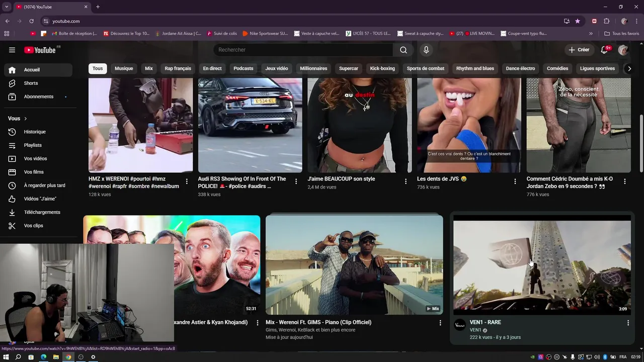
Task: Open a new browser tab
Action: point(98,7)
